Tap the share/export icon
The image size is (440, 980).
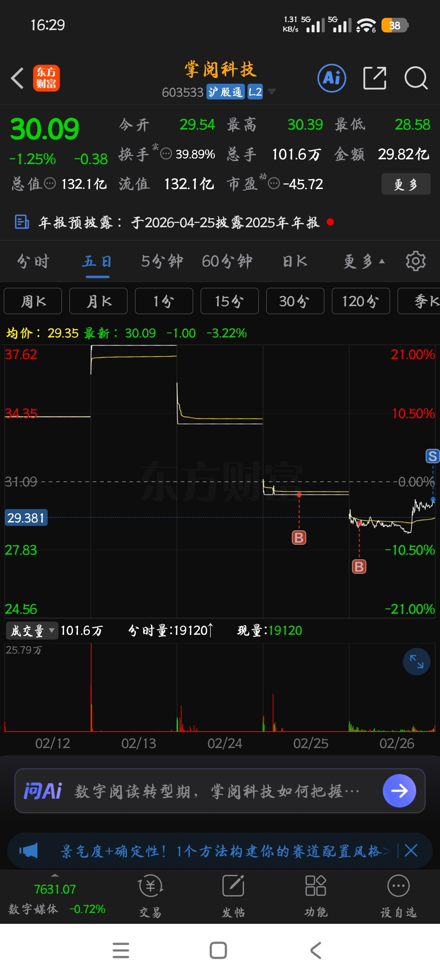coord(375,78)
